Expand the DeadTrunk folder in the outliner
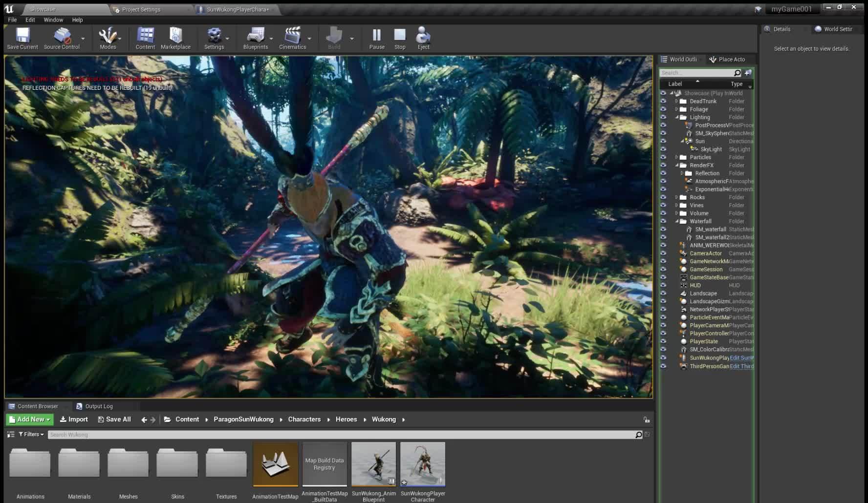868x503 pixels. (x=676, y=101)
